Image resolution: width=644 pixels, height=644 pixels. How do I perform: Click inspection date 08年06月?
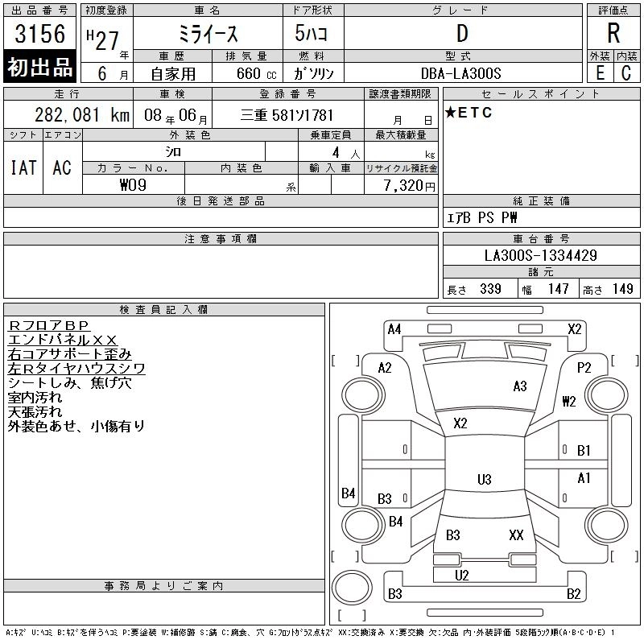[x=175, y=115]
